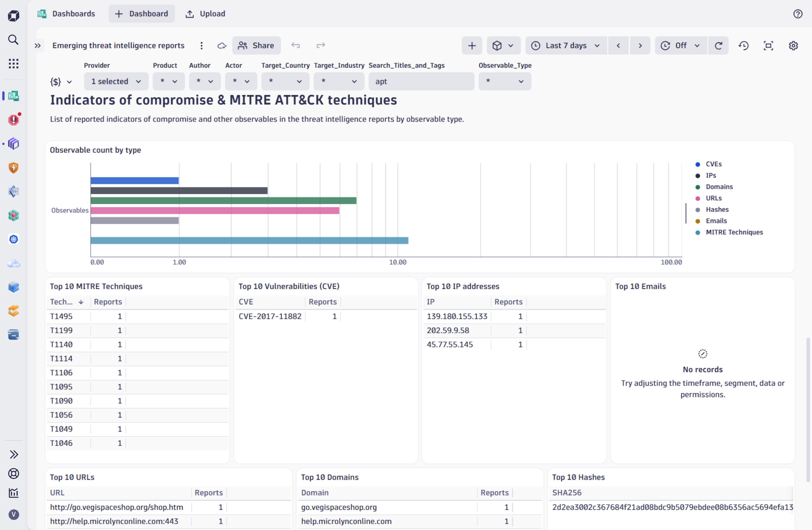Open the Problems app with red alert badge
The width and height of the screenshot is (812, 530).
(14, 120)
